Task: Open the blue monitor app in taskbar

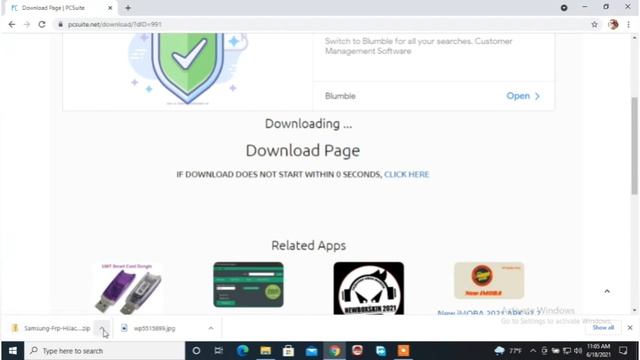Action: pyautogui.click(x=380, y=351)
